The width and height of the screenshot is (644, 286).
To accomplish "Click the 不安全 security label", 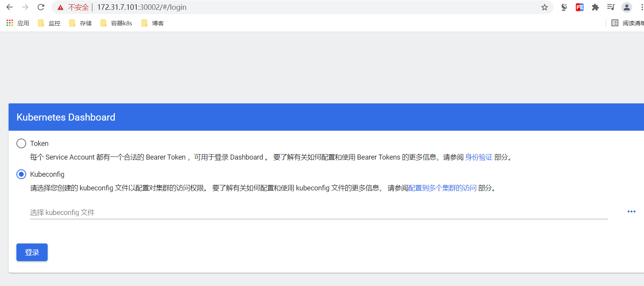I will [x=78, y=7].
